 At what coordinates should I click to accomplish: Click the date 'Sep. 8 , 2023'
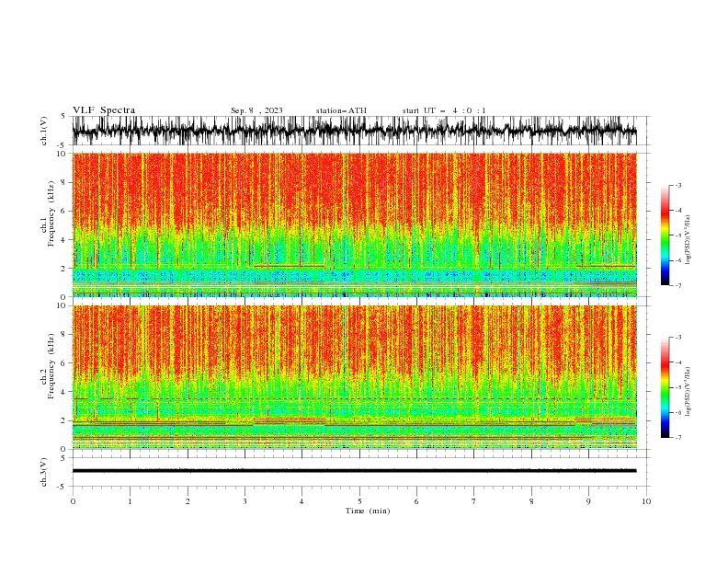pos(256,110)
